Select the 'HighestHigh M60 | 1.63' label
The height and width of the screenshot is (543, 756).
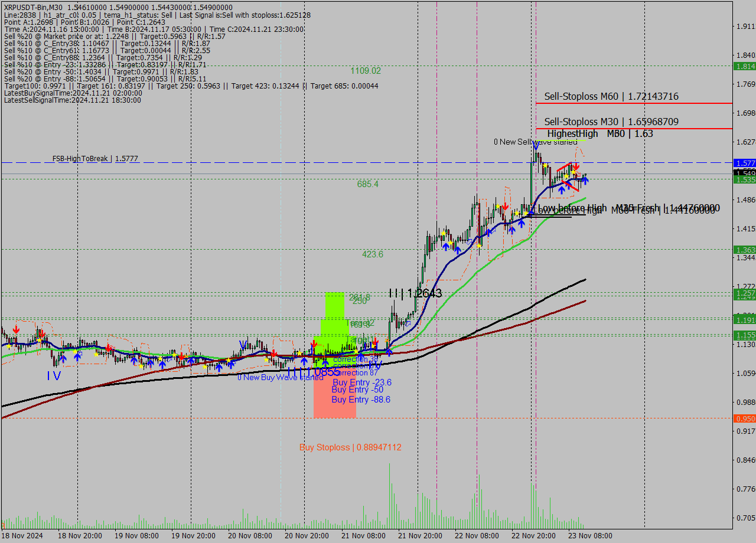[600, 133]
